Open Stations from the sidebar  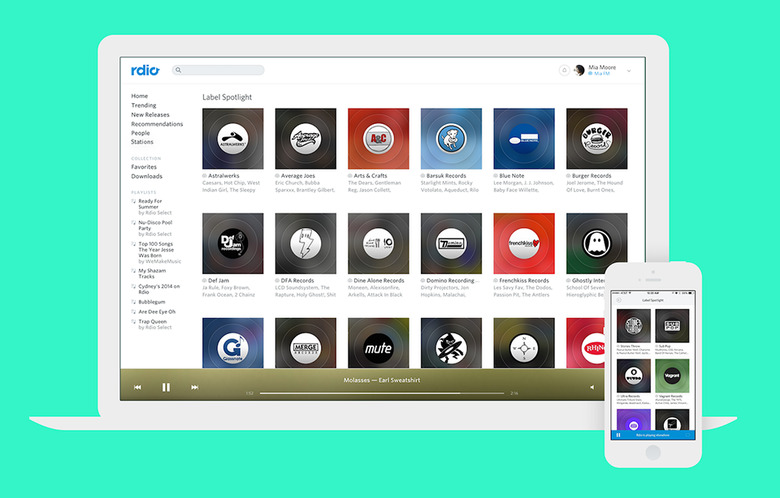click(143, 142)
